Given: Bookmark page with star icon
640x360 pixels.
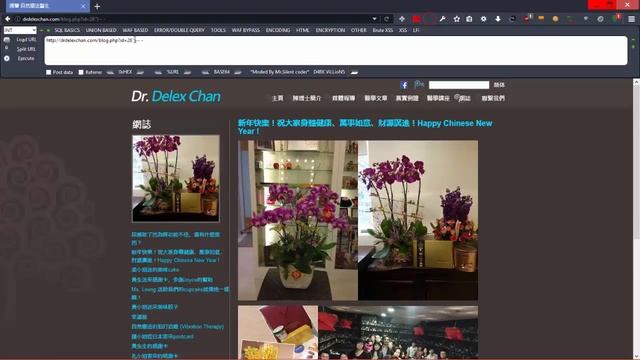Looking at the screenshot, I should pyautogui.click(x=456, y=19).
